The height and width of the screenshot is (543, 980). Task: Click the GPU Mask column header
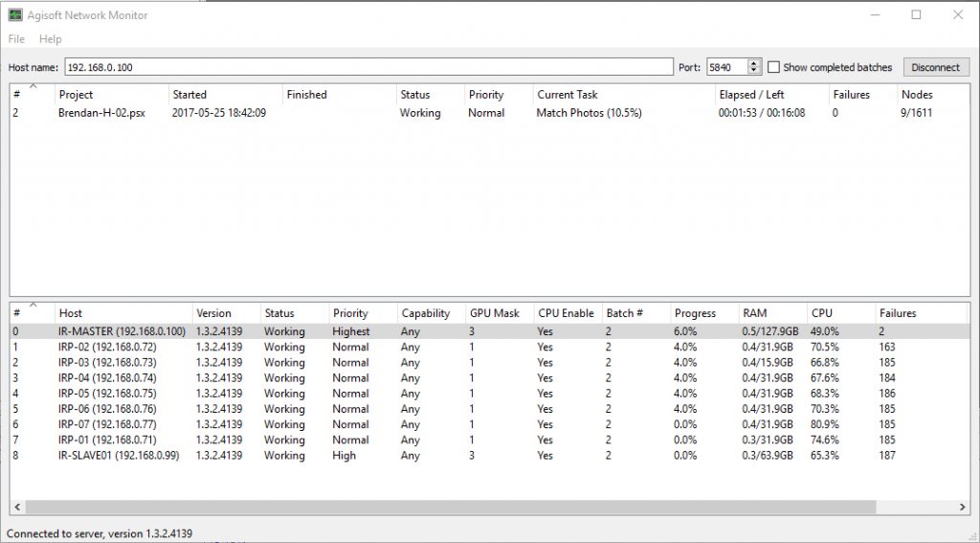(500, 313)
